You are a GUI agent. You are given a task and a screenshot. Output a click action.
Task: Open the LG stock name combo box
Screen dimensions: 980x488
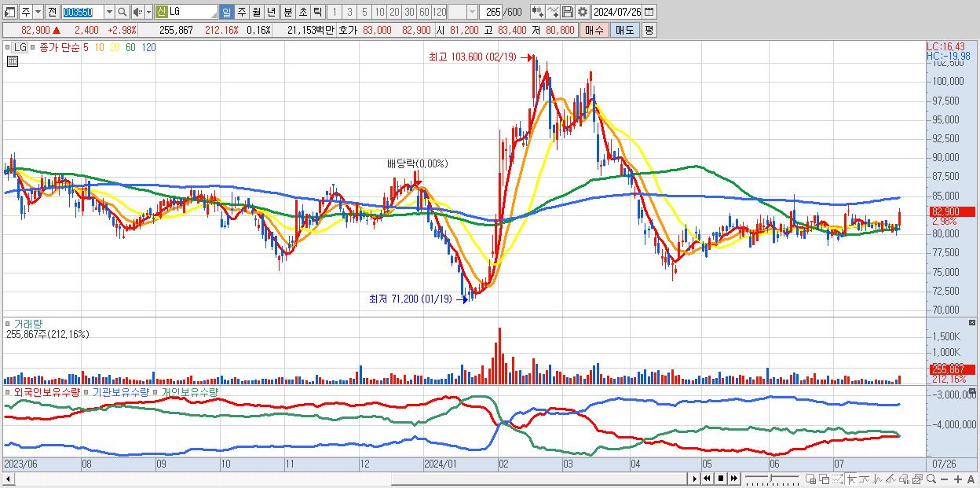pyautogui.click(x=186, y=12)
